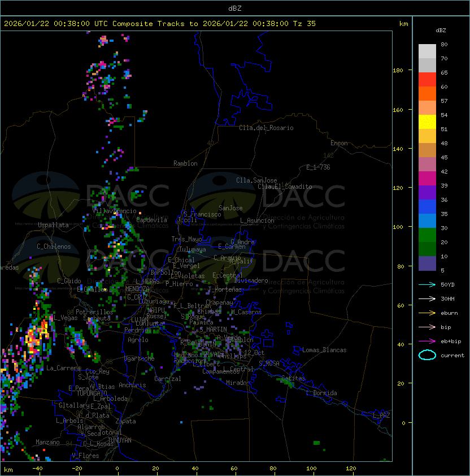This screenshot has width=470, height=476.
Task: Click the eb+bip legend label
Action: click(x=451, y=341)
